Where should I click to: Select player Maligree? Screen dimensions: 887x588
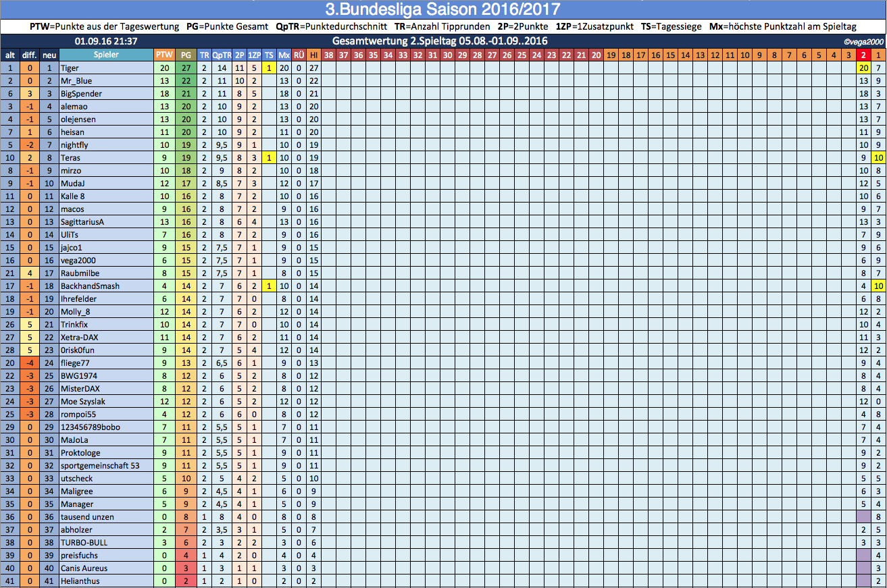76,491
